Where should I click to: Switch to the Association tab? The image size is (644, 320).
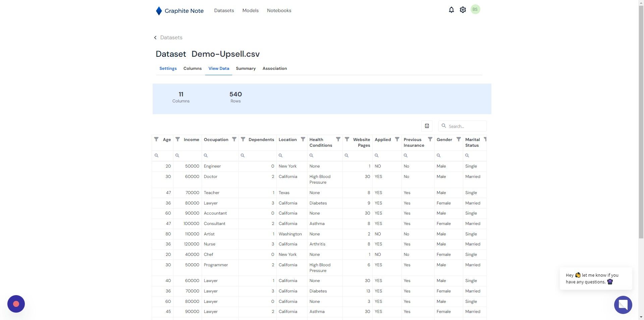pos(275,68)
